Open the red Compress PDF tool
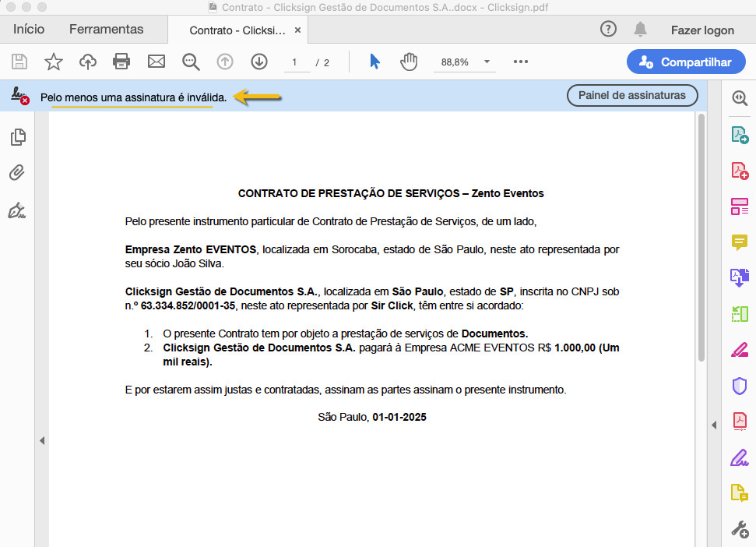Image resolution: width=756 pixels, height=547 pixels. pos(740,421)
